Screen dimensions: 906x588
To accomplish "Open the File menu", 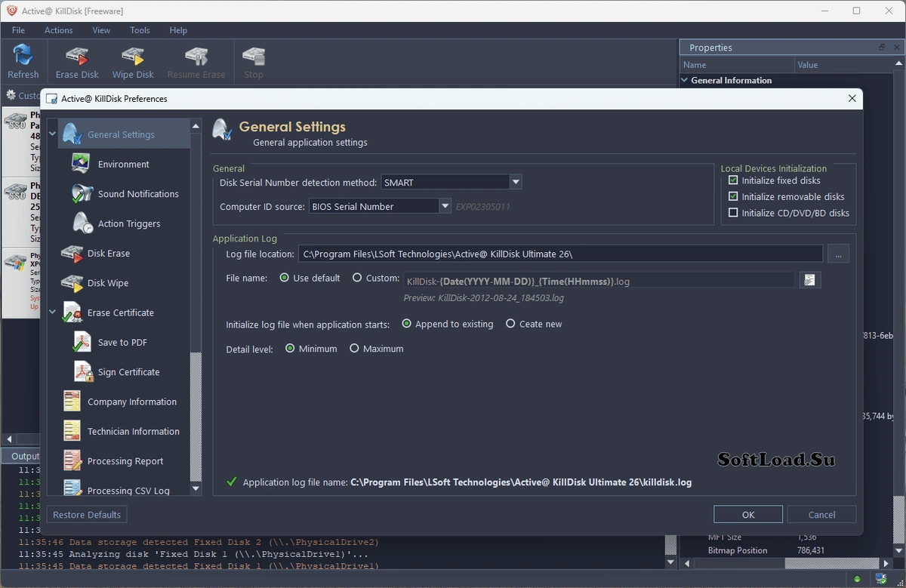I will (x=18, y=30).
